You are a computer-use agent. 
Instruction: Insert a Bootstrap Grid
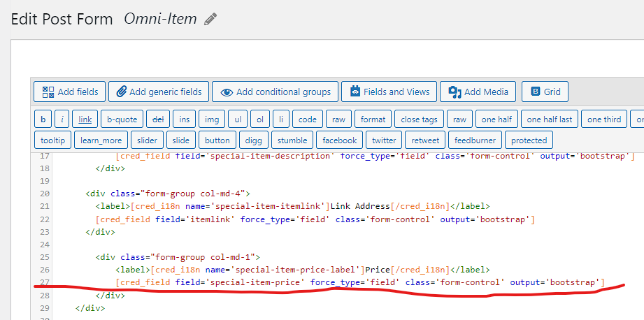pyautogui.click(x=545, y=92)
